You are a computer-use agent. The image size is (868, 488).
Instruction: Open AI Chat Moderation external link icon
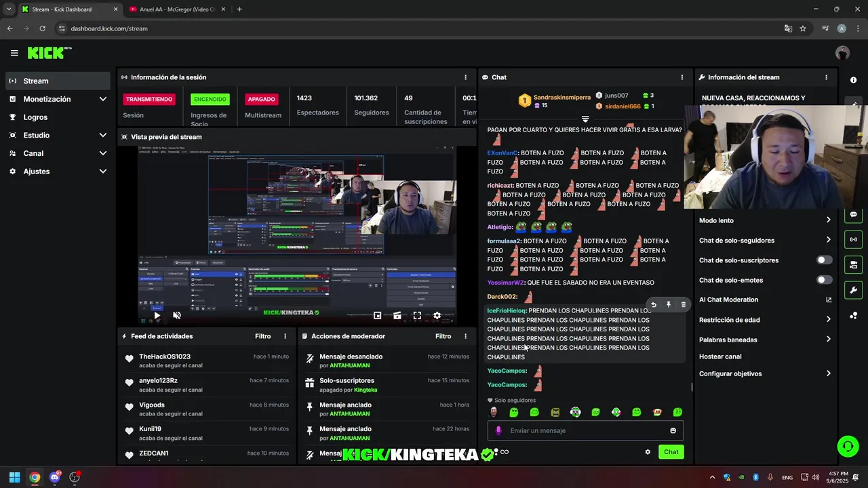click(x=829, y=300)
